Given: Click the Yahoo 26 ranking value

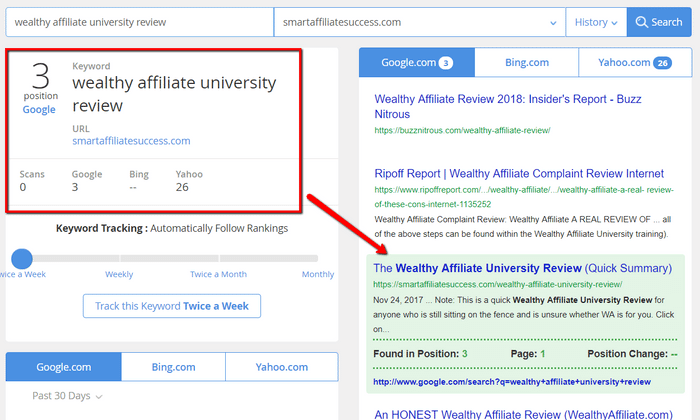Looking at the screenshot, I should coord(182,187).
